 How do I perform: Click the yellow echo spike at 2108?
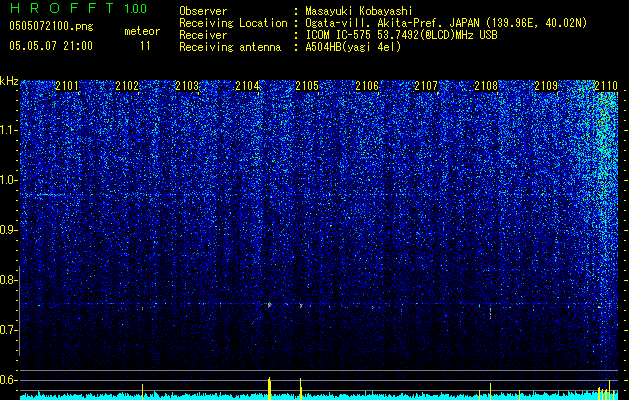click(490, 391)
